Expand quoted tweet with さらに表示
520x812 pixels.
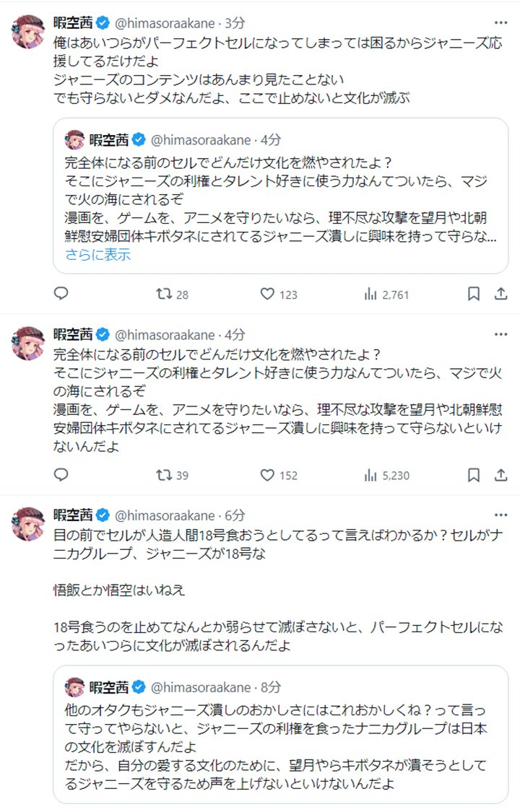tap(97, 254)
